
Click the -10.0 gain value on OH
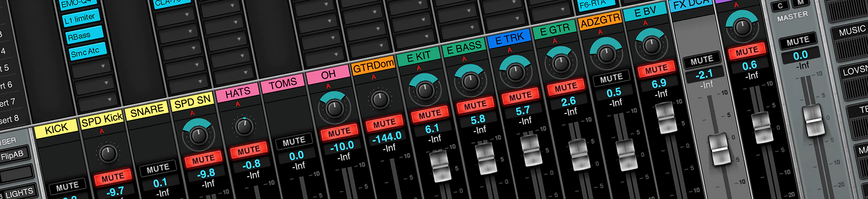coord(342,147)
